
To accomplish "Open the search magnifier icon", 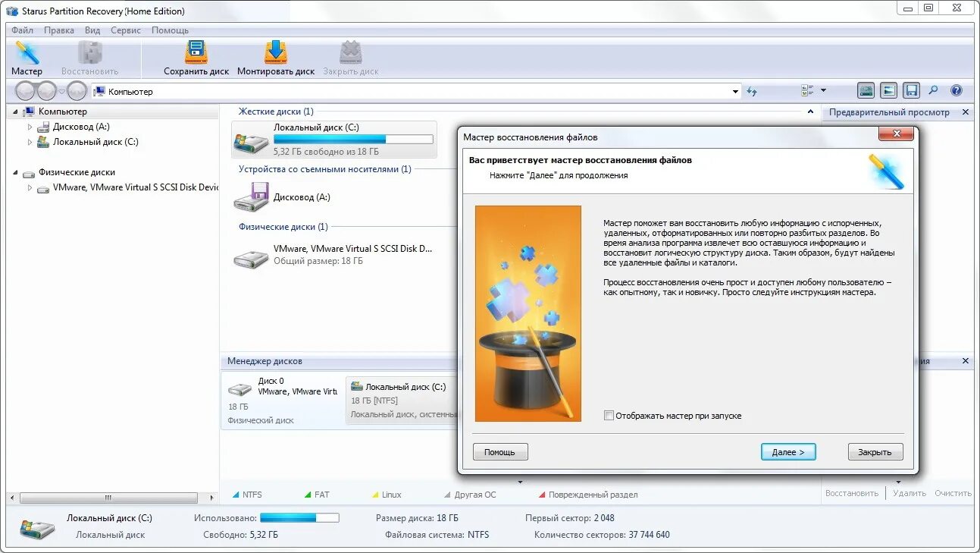I will 933,91.
